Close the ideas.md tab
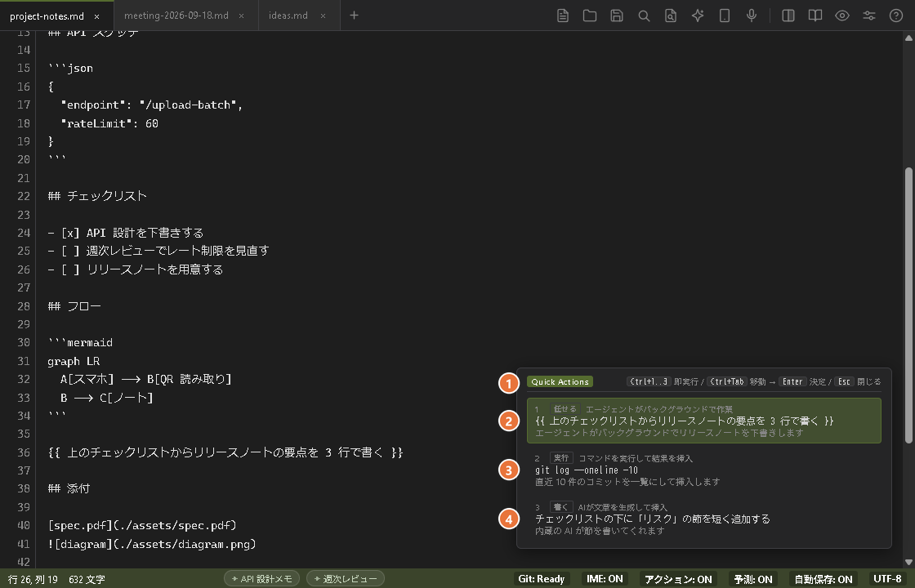This screenshot has width=915, height=588. point(323,16)
